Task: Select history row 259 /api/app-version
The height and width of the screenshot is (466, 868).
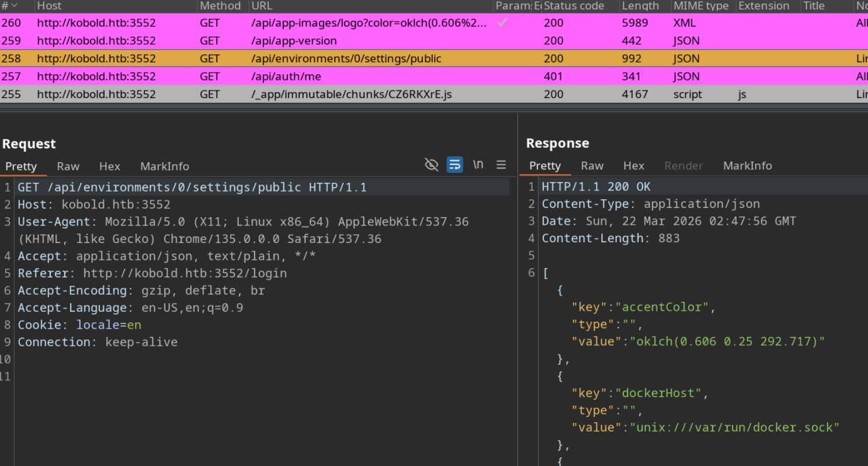Action: click(x=434, y=41)
